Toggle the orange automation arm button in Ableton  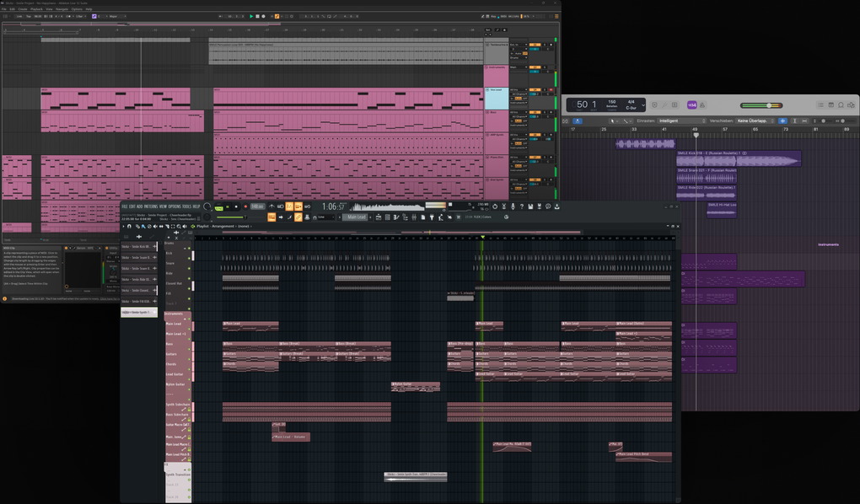click(277, 17)
